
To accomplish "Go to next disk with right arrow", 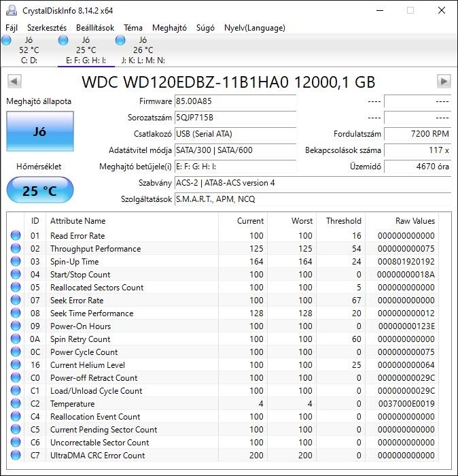I will 444,81.
